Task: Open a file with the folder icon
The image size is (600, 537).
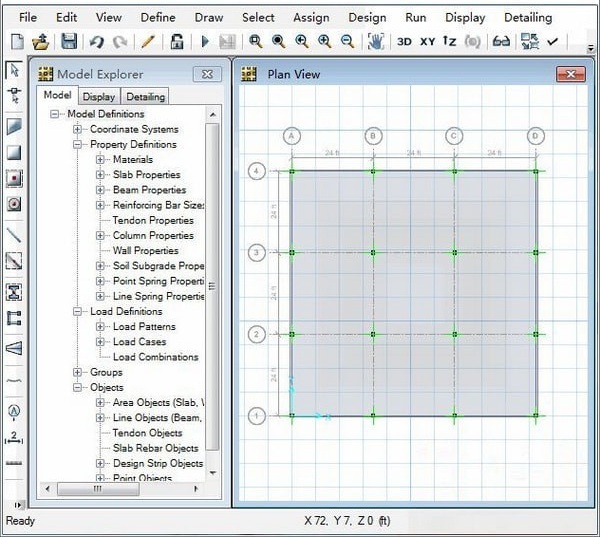Action: click(x=41, y=41)
